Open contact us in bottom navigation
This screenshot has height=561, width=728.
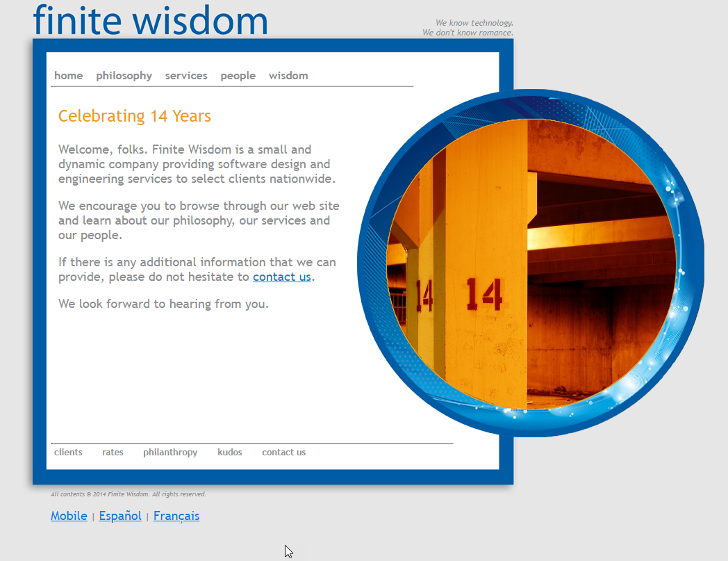283,452
